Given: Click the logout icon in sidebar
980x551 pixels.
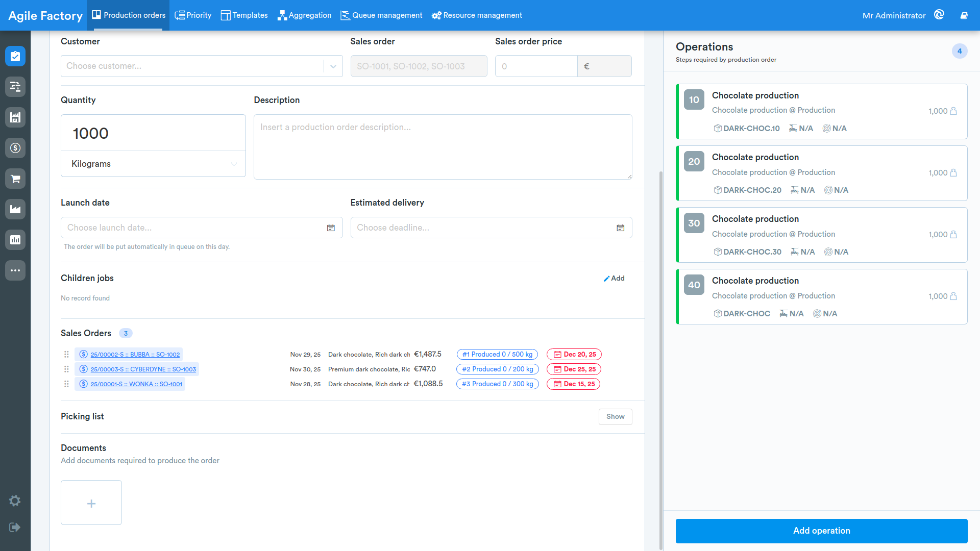Looking at the screenshot, I should click(x=15, y=527).
